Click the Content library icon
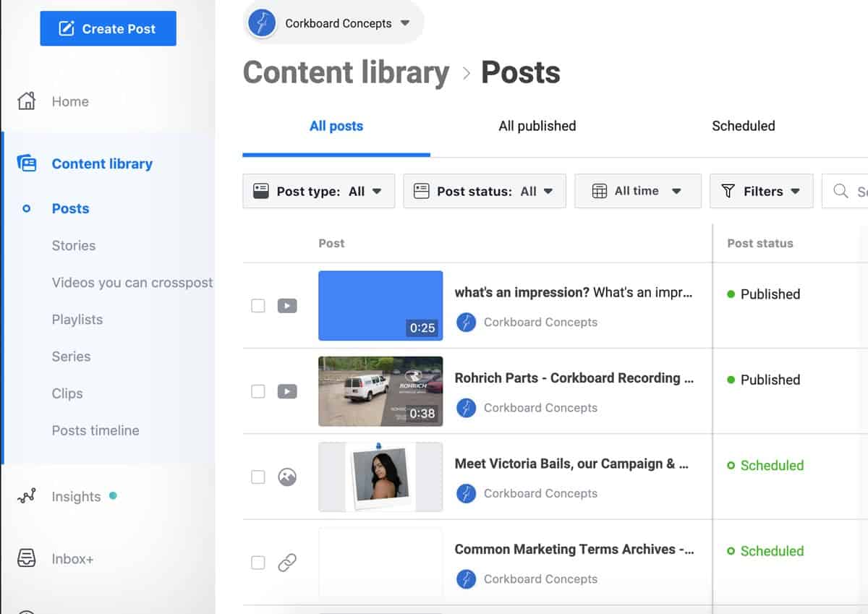 tap(26, 164)
